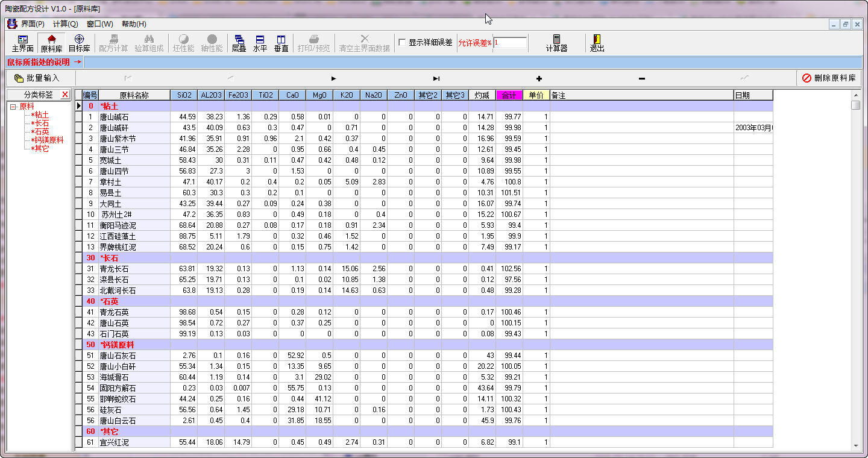Toggle 显示祥细误差 checkbox
Screen dimensions: 868x458
[x=402, y=43]
